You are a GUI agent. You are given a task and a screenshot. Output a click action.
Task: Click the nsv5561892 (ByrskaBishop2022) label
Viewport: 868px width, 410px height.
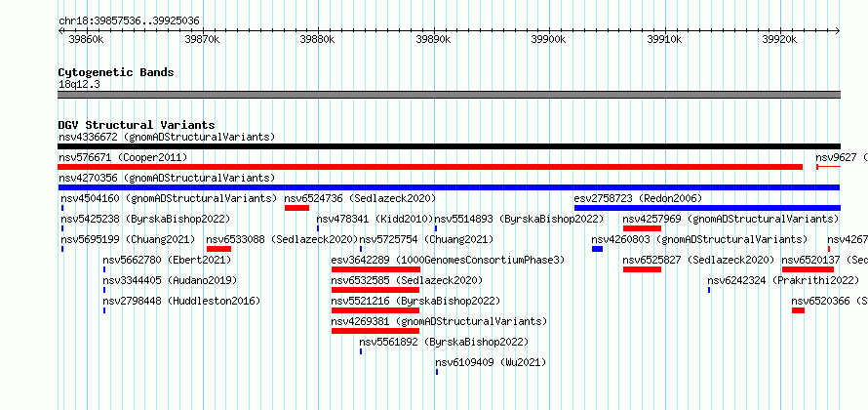click(444, 342)
